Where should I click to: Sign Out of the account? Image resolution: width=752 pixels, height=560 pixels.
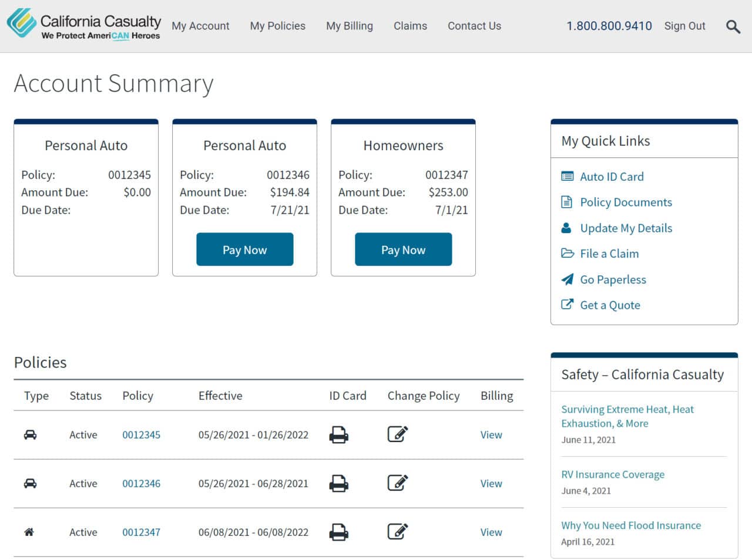[685, 26]
